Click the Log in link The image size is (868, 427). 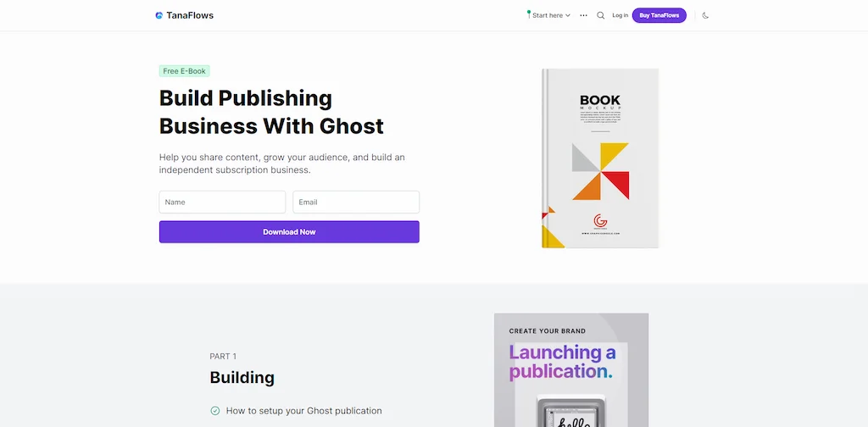(x=620, y=15)
